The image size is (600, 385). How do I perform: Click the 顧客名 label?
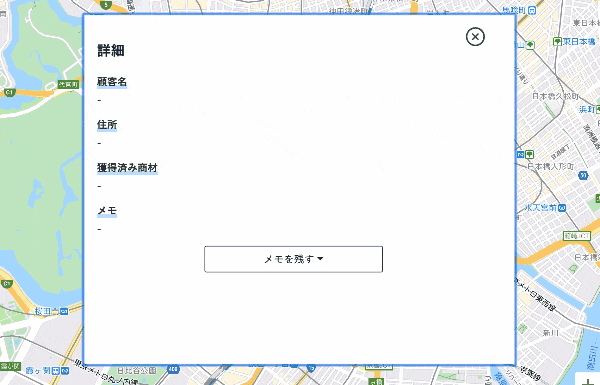(x=112, y=82)
